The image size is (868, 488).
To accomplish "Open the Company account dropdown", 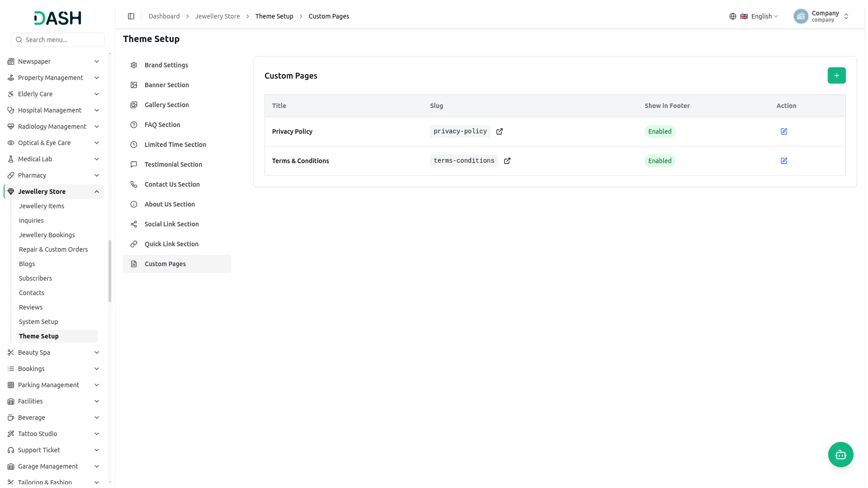I will pos(821,16).
